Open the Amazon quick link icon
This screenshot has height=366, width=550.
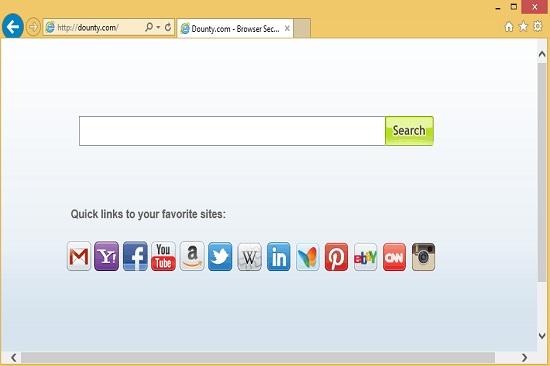click(x=192, y=256)
